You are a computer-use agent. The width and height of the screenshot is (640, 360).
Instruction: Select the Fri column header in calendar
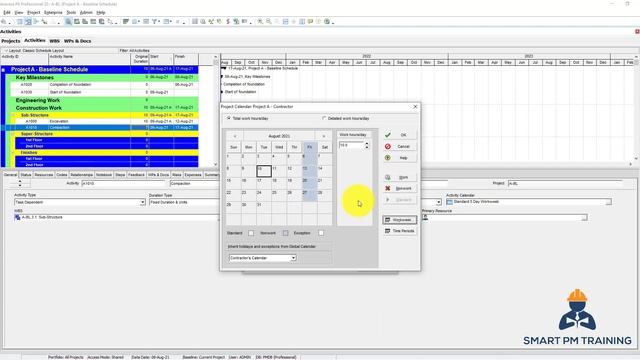coord(309,147)
